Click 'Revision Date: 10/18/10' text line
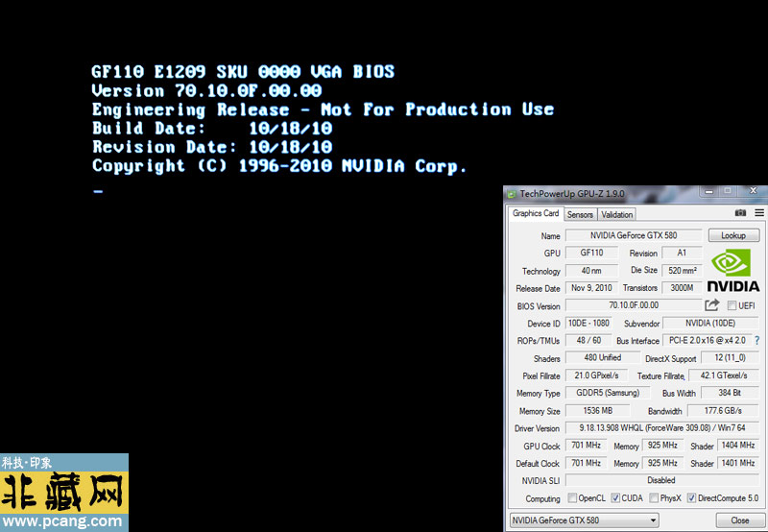 pyautogui.click(x=212, y=147)
